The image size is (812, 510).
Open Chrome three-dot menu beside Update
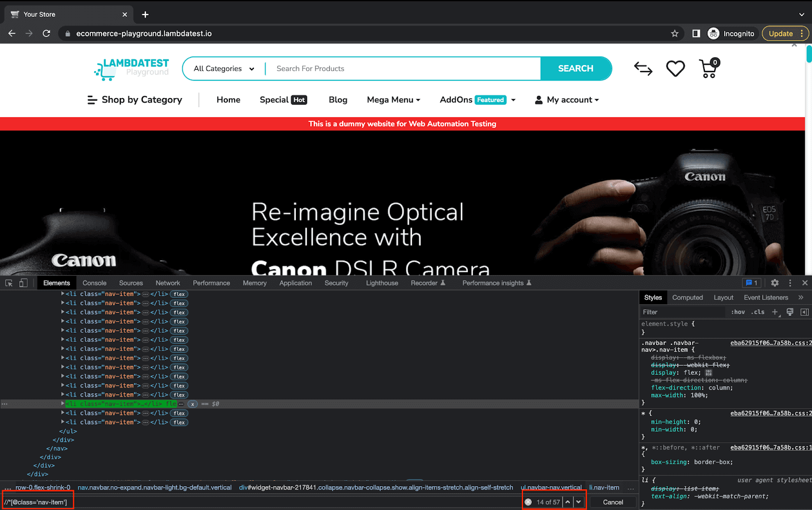[801, 34]
